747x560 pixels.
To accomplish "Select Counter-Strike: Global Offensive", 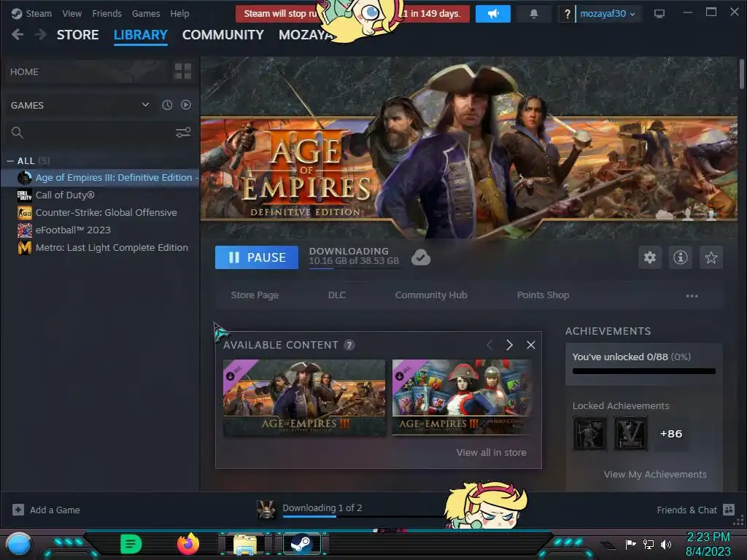I will (x=101, y=213).
